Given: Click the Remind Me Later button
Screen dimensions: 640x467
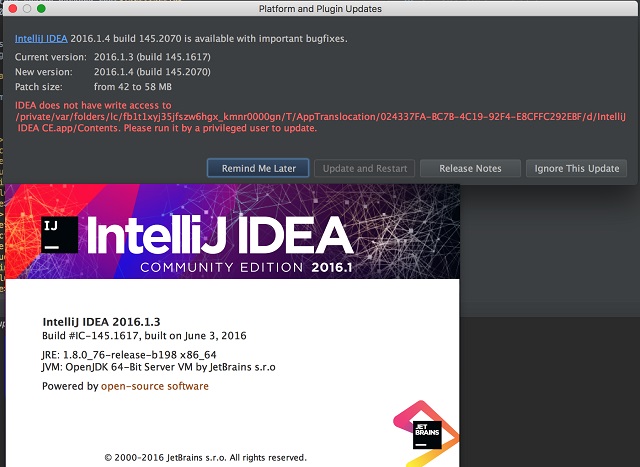Looking at the screenshot, I should coord(258,168).
